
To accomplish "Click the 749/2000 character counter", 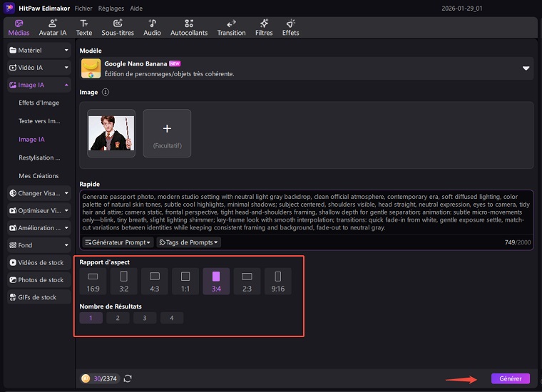I will [x=518, y=242].
